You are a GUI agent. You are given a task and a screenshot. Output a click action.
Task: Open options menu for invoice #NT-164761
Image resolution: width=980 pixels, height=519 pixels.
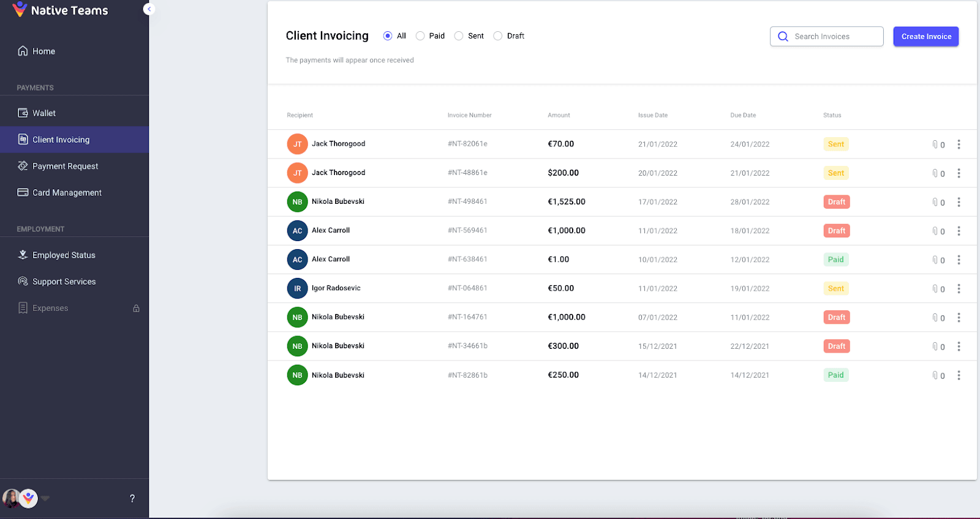coord(959,318)
